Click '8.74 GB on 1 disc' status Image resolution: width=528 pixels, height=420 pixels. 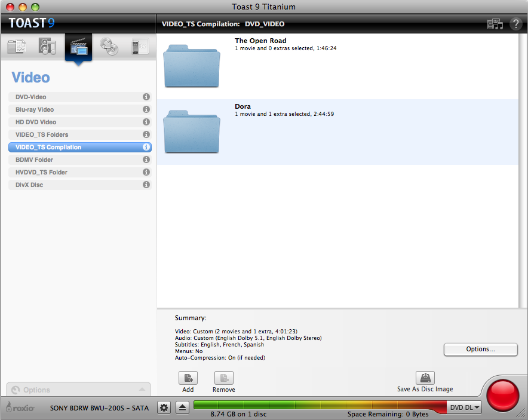[x=238, y=414]
